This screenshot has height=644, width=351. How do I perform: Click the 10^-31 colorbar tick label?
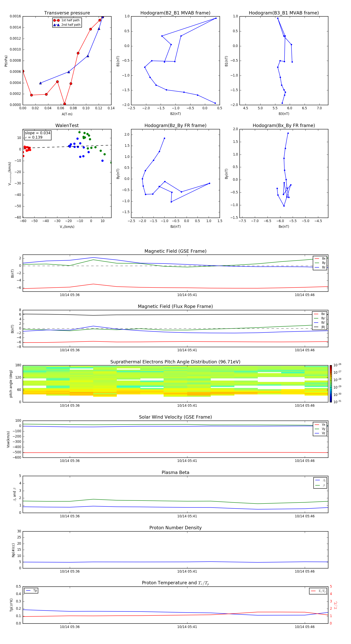tap(337, 402)
